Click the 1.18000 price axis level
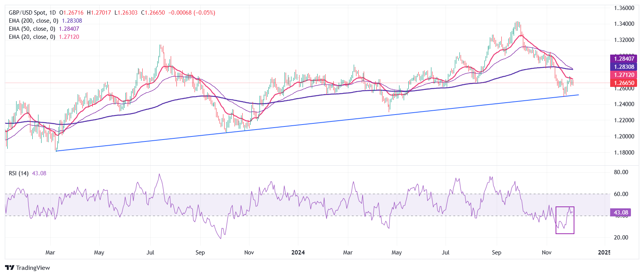644x276 pixels. tap(624, 153)
